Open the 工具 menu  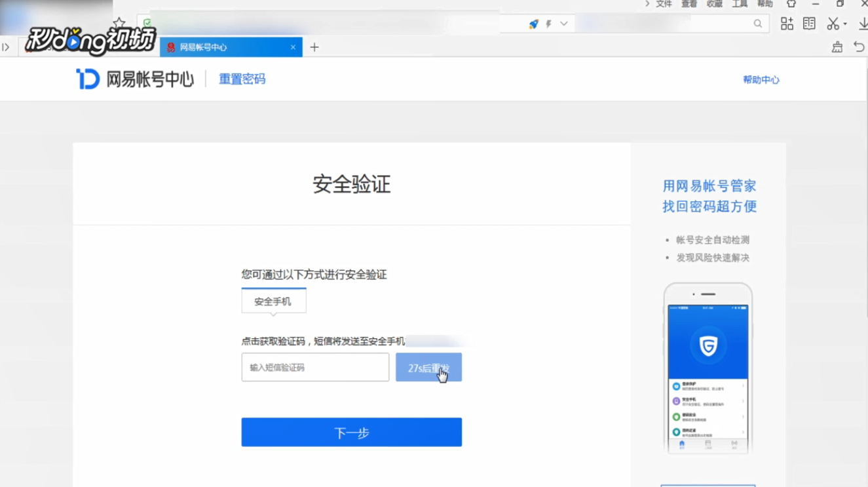(x=740, y=4)
